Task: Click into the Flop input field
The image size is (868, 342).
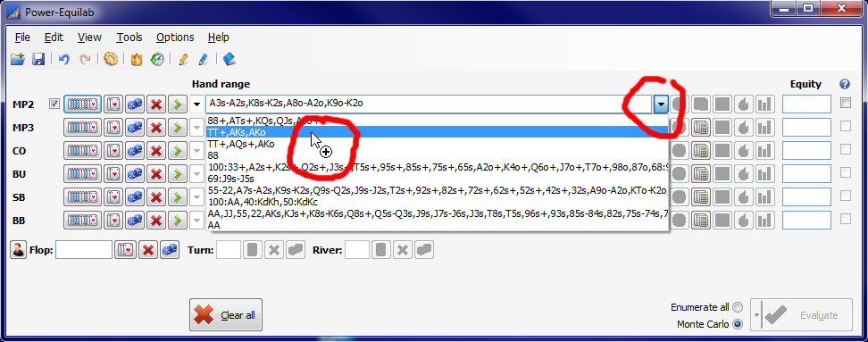Action: tap(84, 250)
